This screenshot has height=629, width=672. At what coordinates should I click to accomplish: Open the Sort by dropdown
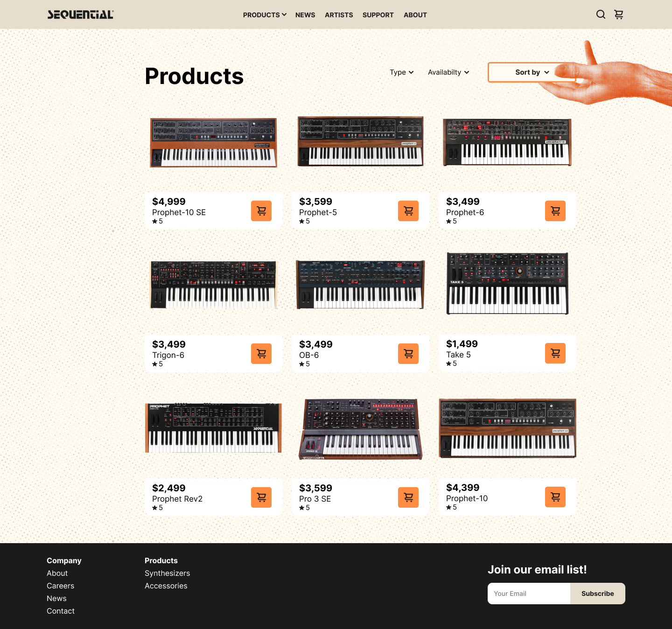tap(532, 72)
